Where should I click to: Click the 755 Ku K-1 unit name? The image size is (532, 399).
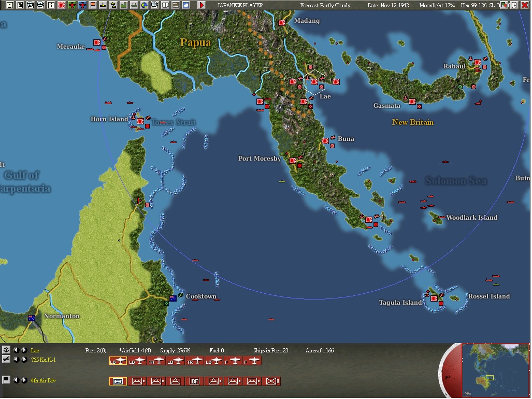pos(44,360)
